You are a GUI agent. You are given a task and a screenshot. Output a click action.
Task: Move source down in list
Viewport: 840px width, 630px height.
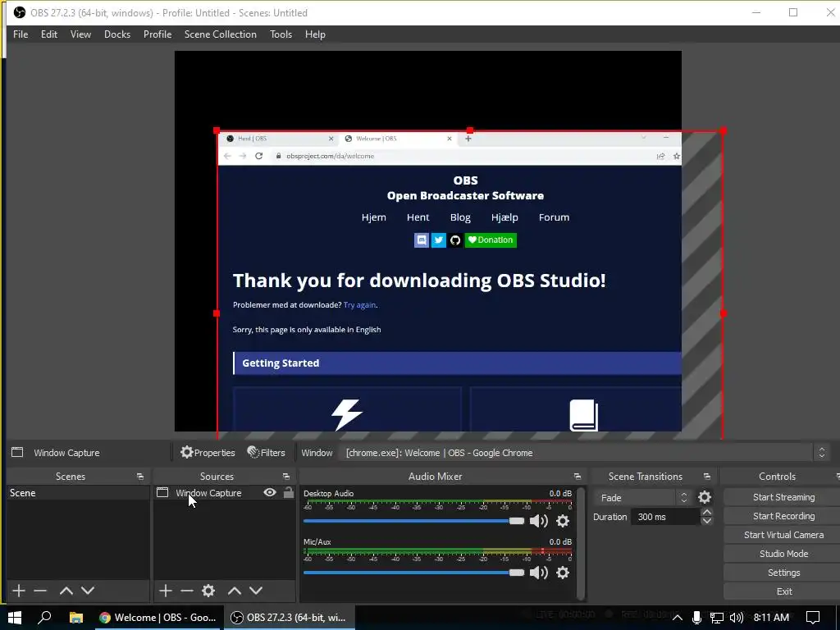(256, 591)
